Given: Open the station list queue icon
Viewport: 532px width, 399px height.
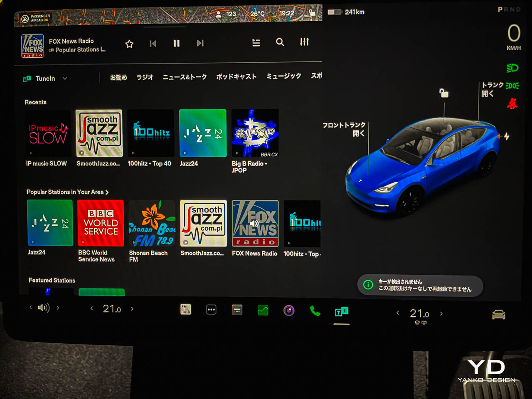Looking at the screenshot, I should click(256, 42).
